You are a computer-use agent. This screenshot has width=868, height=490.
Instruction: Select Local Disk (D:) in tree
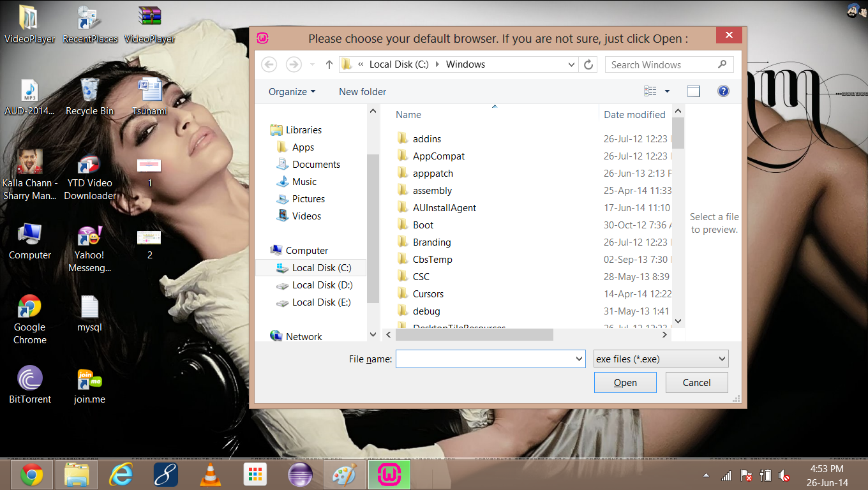point(314,285)
